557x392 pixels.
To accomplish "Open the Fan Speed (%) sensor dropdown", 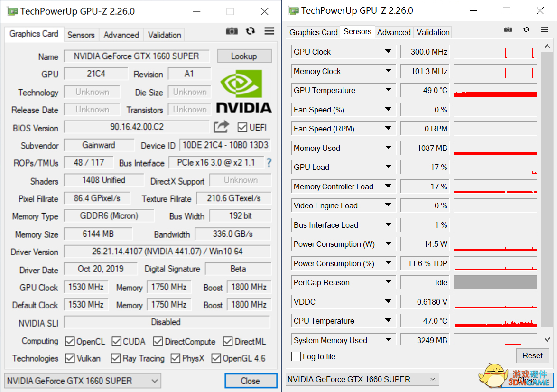I will 388,109.
